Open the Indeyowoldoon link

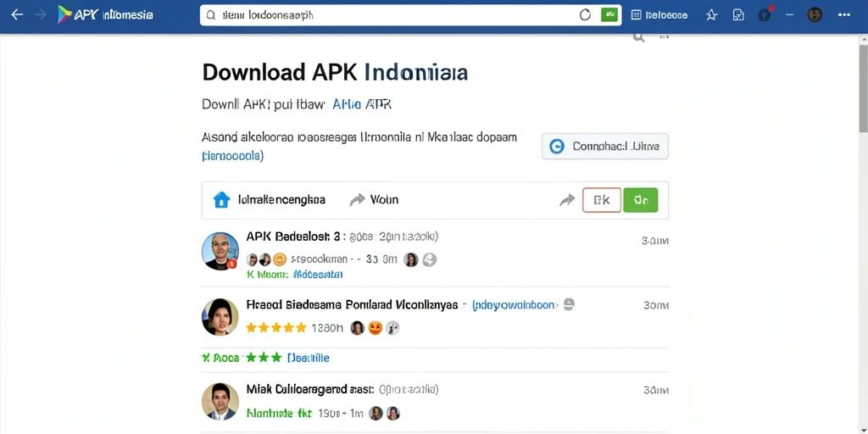[x=515, y=305]
